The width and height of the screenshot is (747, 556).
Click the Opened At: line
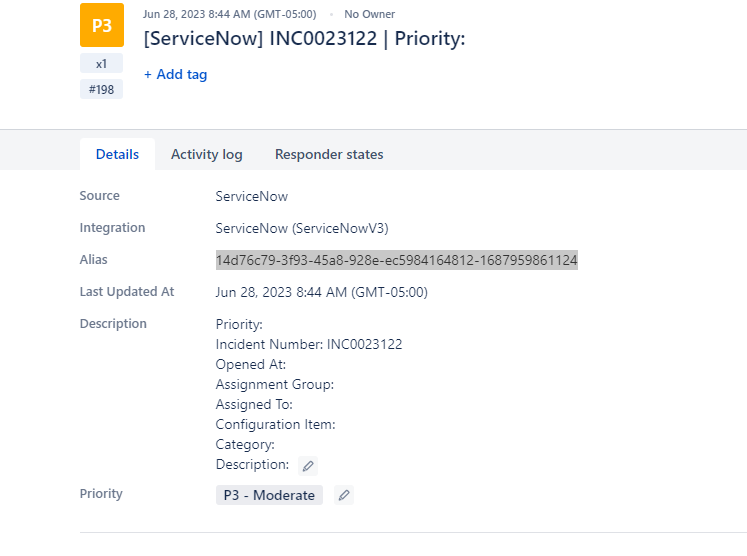(x=251, y=364)
